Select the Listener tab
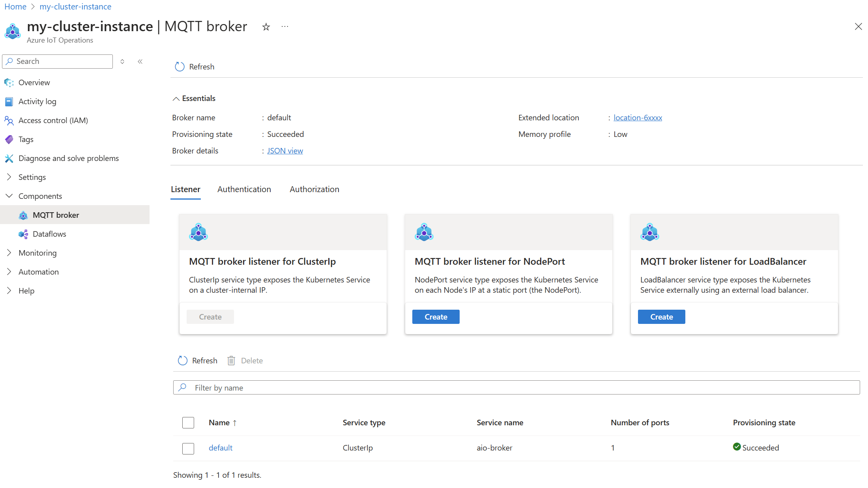The width and height of the screenshot is (868, 488). coord(185,189)
